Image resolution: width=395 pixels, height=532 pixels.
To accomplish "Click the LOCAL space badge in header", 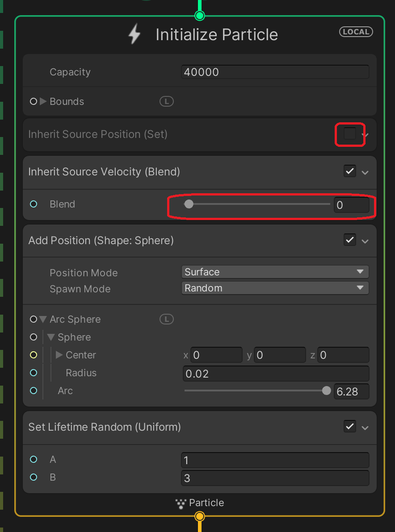I will [356, 32].
